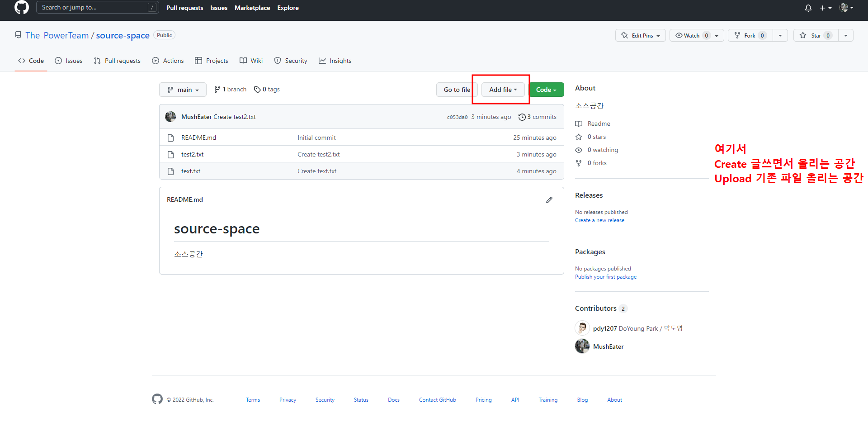The image size is (868, 432).
Task: Open the Readme link in About
Action: coord(593,123)
